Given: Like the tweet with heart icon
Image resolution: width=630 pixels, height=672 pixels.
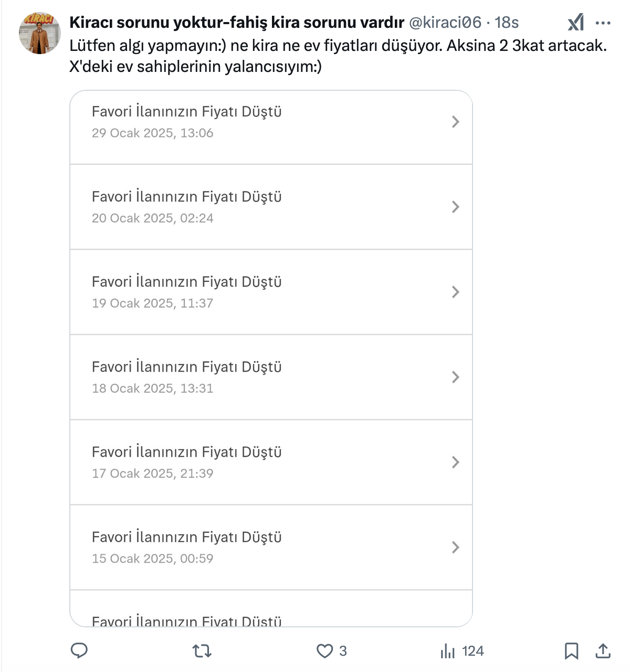Looking at the screenshot, I should [x=325, y=651].
